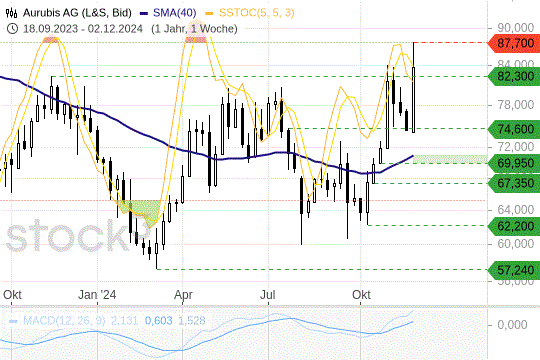Click the MACD value 0,603

[158, 321]
